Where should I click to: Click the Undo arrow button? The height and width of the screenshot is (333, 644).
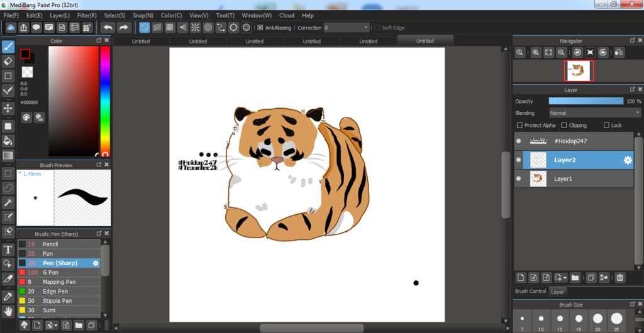(x=108, y=28)
